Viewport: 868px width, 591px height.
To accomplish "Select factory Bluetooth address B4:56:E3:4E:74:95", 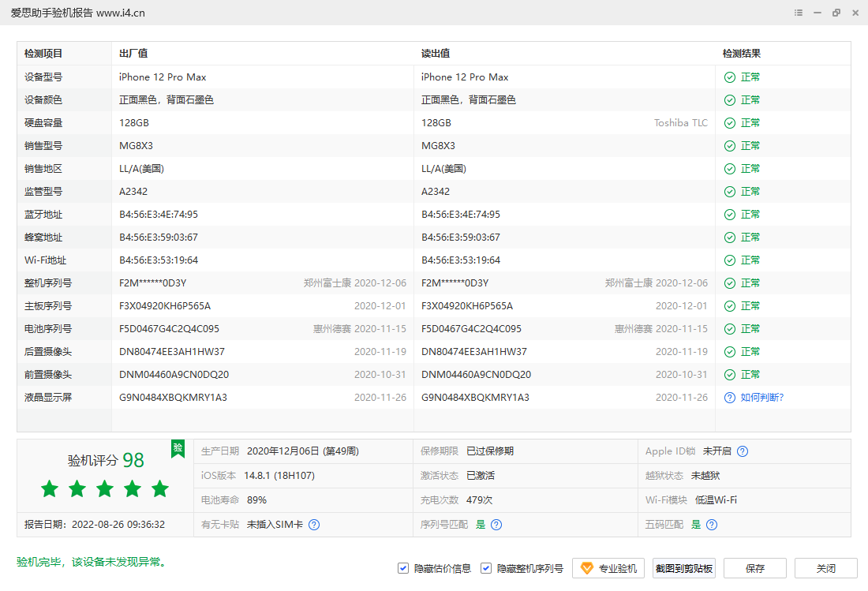I will coord(159,215).
